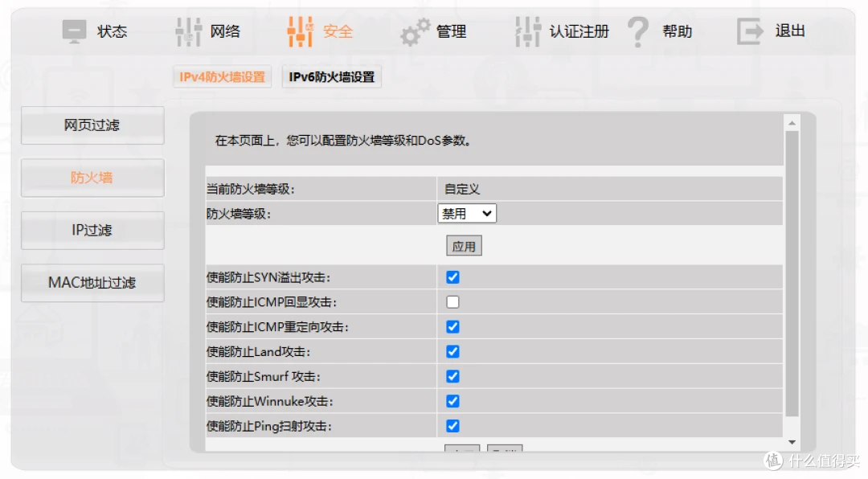
Task: Open the 认证注册 menu label
Action: [x=579, y=31]
